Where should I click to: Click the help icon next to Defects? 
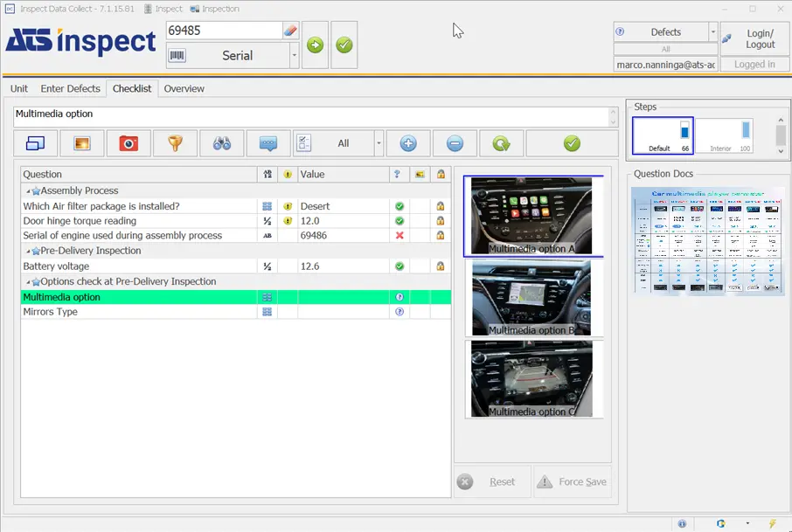(x=620, y=31)
